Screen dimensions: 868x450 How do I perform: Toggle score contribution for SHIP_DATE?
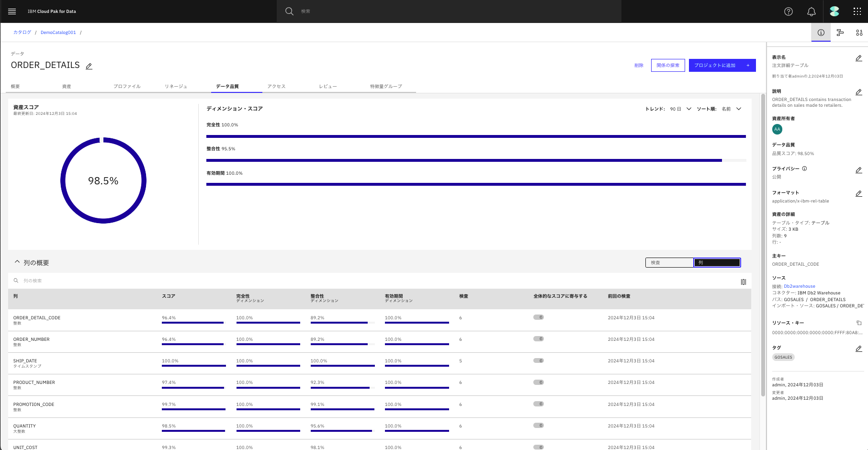pos(539,360)
